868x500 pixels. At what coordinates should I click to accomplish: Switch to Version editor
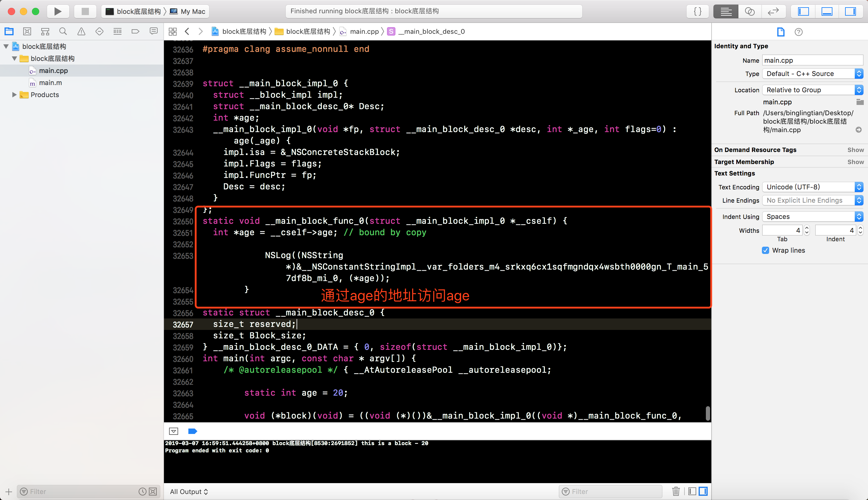point(773,11)
